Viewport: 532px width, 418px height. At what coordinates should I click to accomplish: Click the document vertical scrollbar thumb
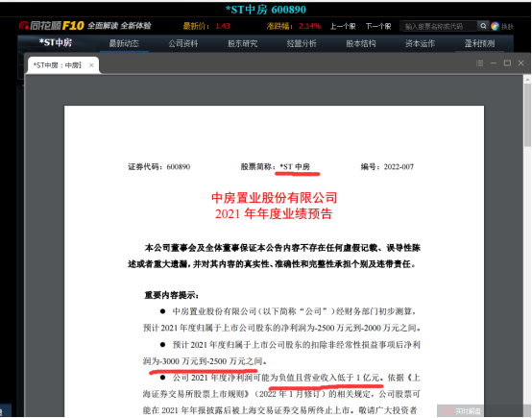(x=527, y=114)
